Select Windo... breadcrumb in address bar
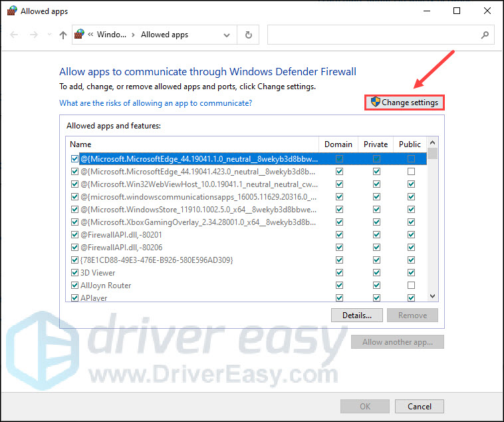The width and height of the screenshot is (504, 422). pos(112,35)
